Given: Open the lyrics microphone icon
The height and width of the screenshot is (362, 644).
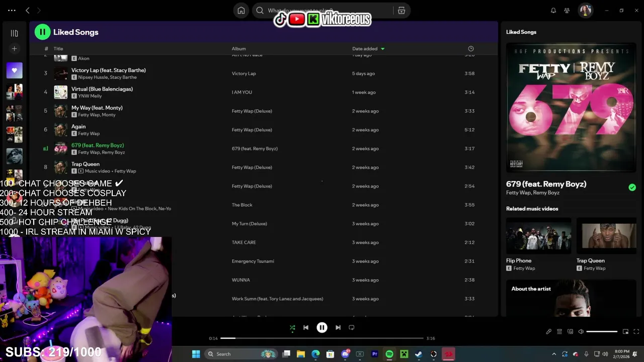Looking at the screenshot, I should point(548,331).
